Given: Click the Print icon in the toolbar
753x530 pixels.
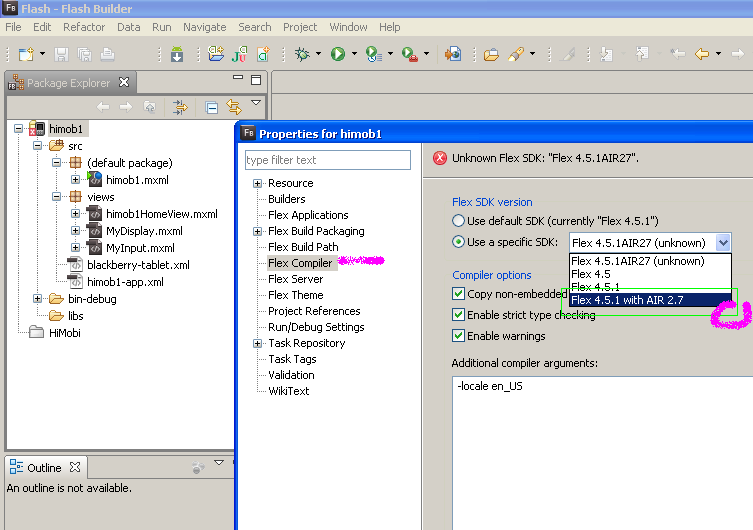Looking at the screenshot, I should (x=107, y=54).
